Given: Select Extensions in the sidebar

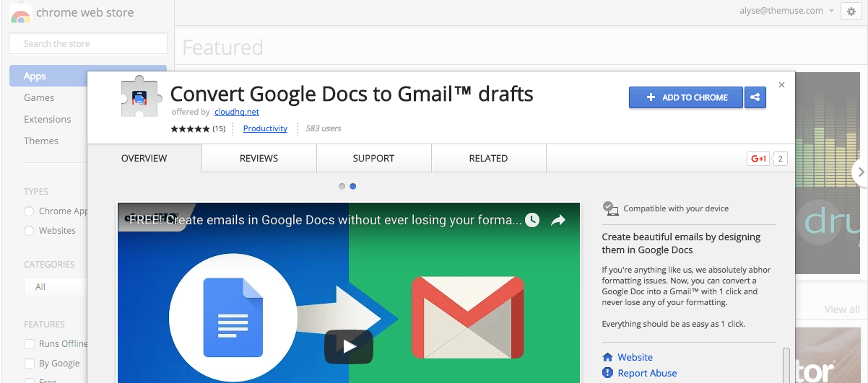Looking at the screenshot, I should 48,119.
